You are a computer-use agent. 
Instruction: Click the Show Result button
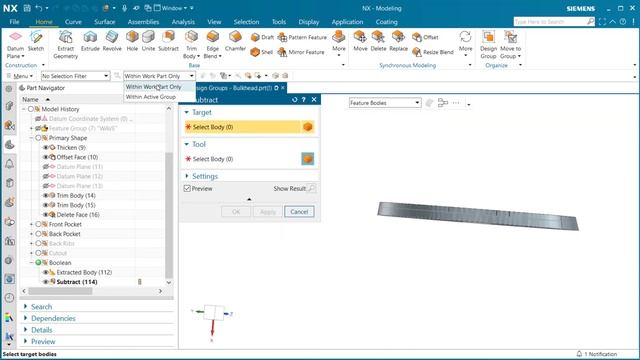coord(295,189)
